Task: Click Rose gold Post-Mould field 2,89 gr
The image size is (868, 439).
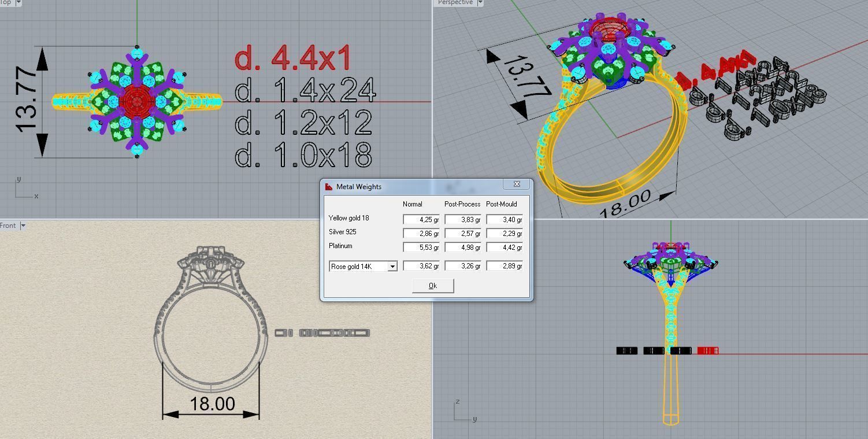Action: pyautogui.click(x=505, y=265)
